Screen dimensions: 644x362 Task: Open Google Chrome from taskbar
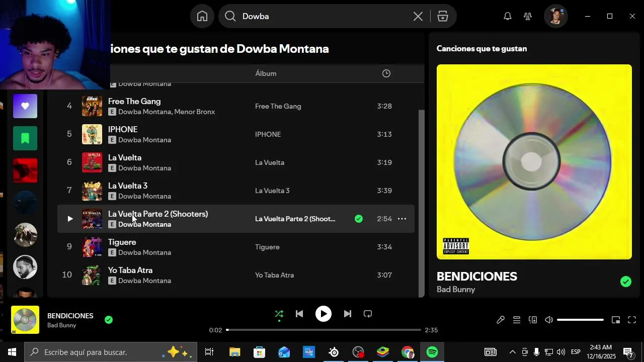pos(408,352)
